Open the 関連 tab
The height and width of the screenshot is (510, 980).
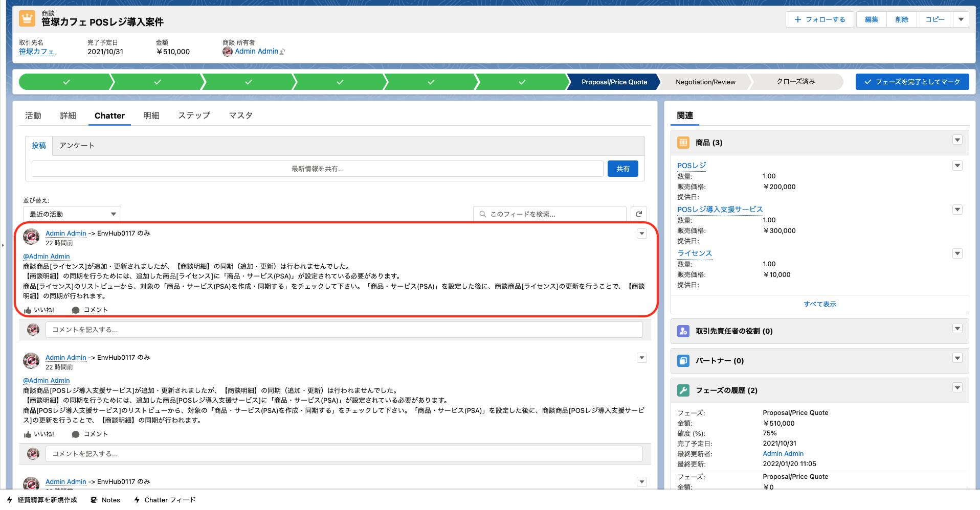click(685, 115)
